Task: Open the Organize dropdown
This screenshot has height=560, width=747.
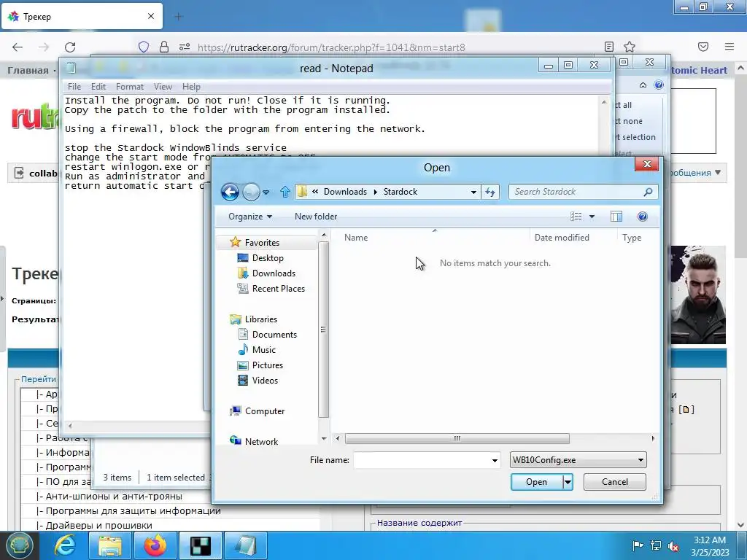Action: (x=250, y=217)
